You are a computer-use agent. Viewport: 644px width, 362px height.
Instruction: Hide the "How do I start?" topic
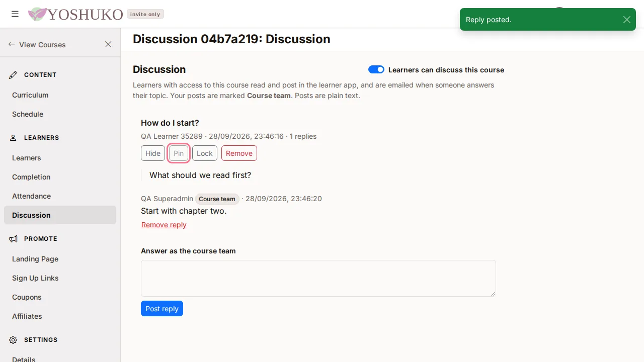153,153
